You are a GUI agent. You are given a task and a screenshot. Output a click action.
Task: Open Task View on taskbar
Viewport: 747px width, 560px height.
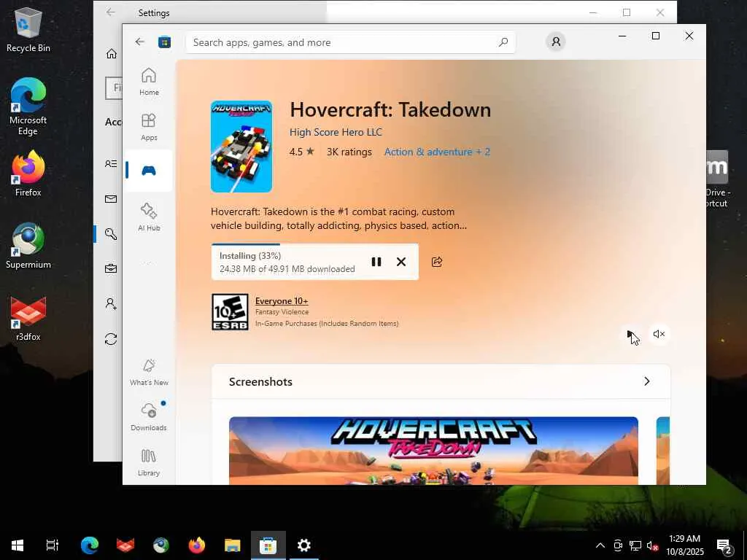tap(52, 545)
